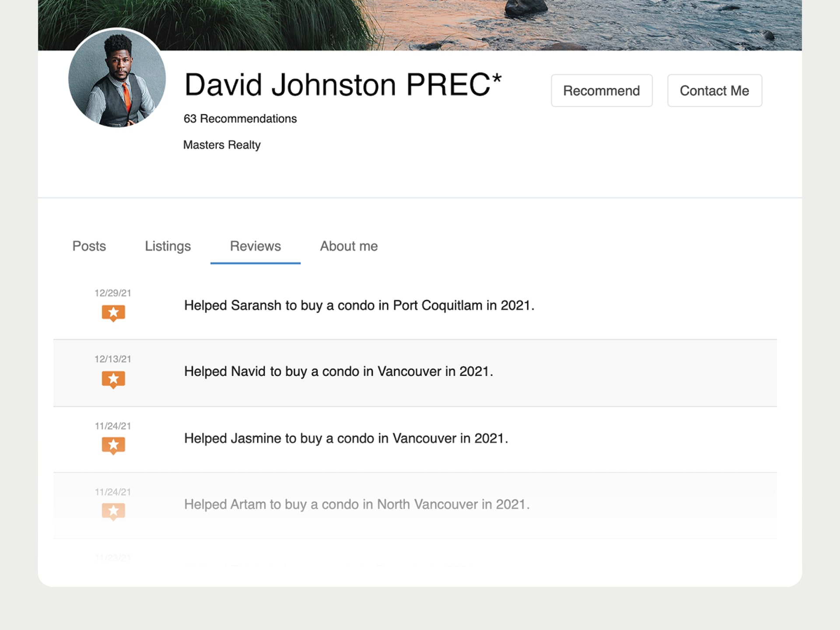Click the 12/29/21 review date
Screen dimensions: 840x630
113,293
